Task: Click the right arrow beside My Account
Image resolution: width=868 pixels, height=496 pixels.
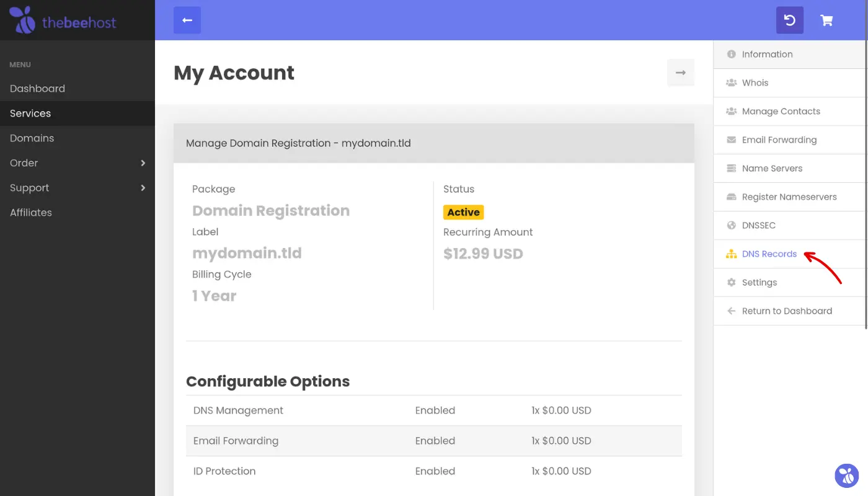Action: 680,73
